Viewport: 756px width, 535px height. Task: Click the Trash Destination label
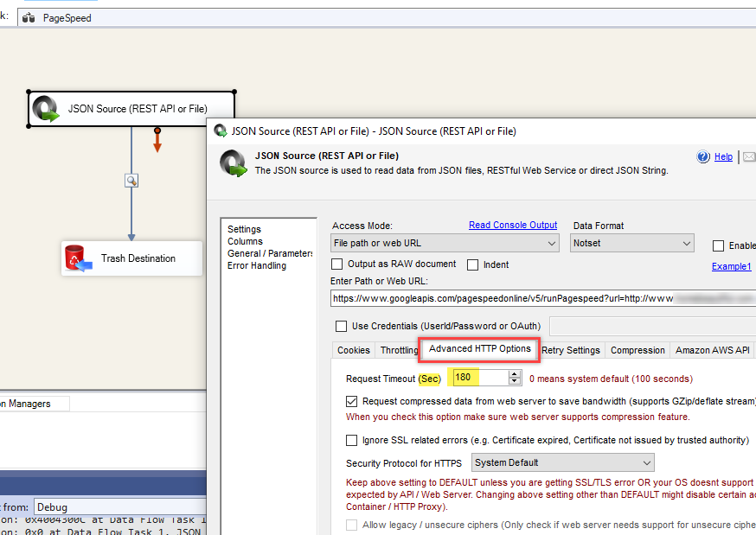138,258
